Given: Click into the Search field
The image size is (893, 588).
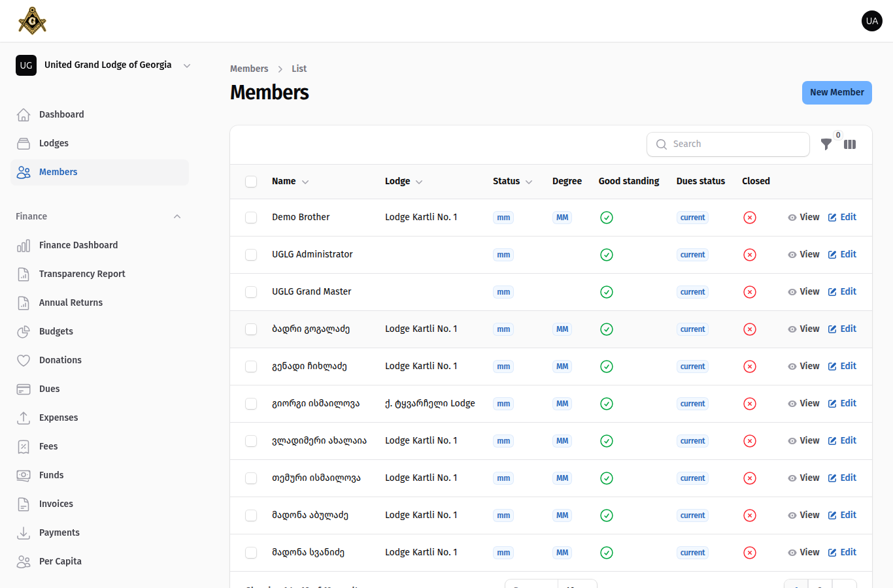Looking at the screenshot, I should [728, 144].
